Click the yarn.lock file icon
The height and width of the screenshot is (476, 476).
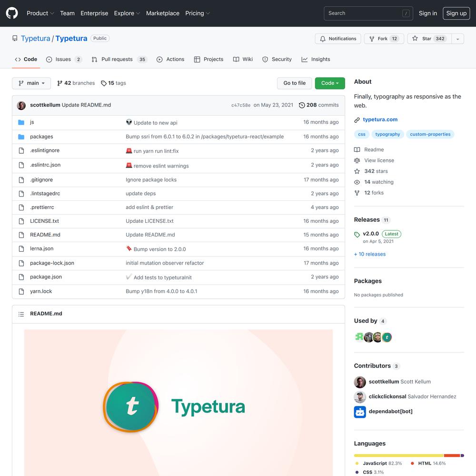(21, 291)
